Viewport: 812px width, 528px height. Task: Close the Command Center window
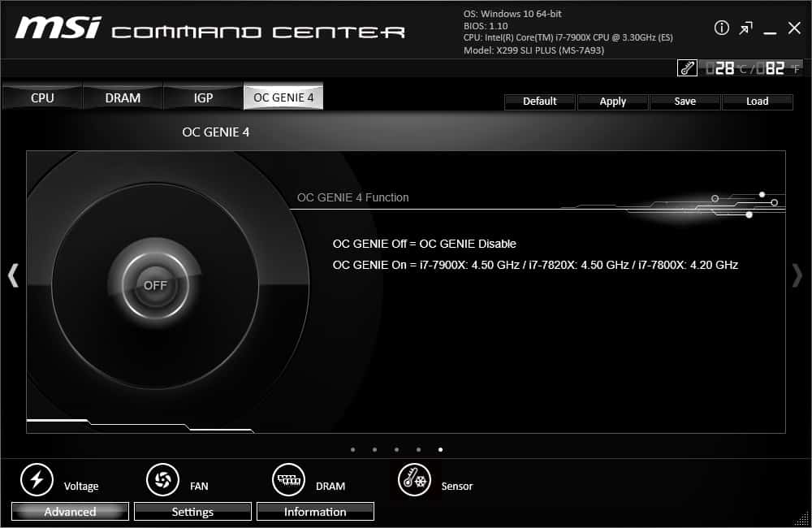click(x=794, y=28)
